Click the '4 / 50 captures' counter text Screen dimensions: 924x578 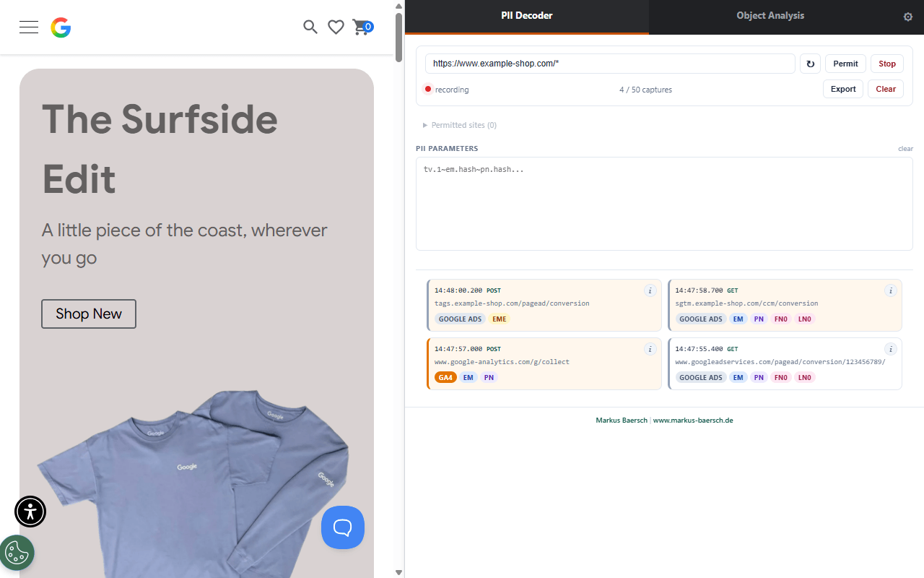click(645, 90)
